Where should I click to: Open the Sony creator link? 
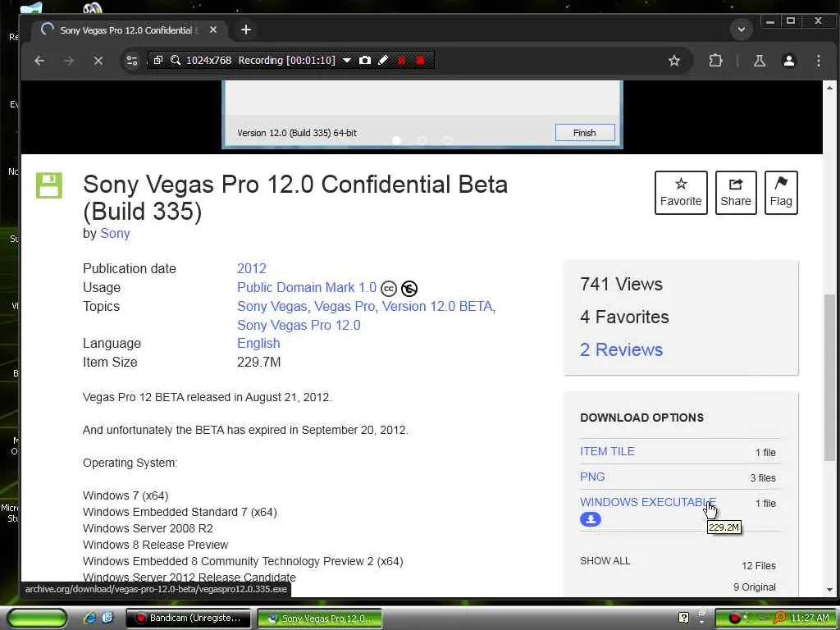coord(115,234)
